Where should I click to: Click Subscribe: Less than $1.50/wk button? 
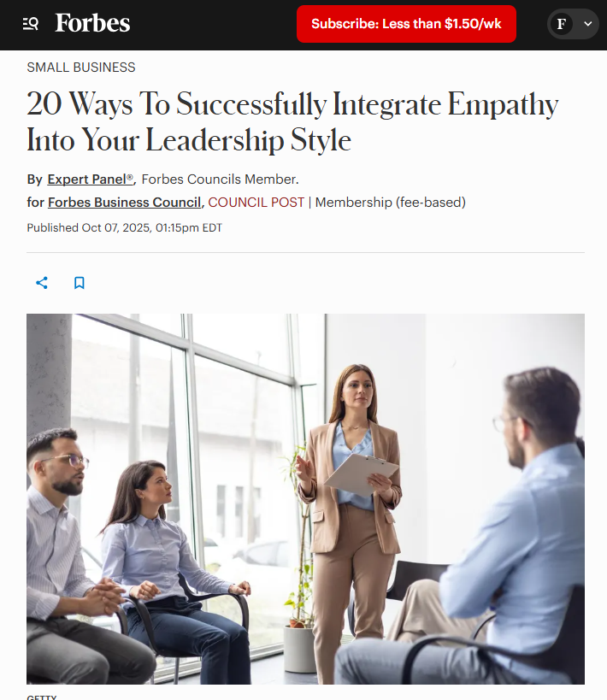406,24
